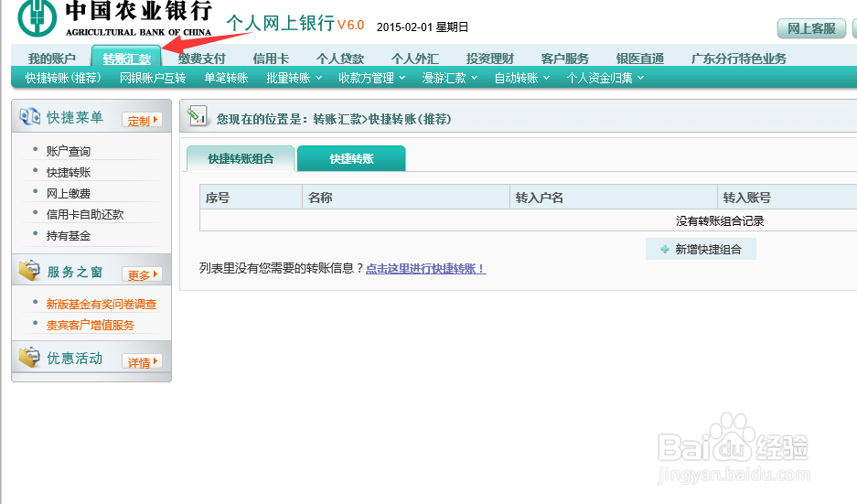Image resolution: width=857 pixels, height=504 pixels.
Task: Click the 名称 column header
Action: coord(406,198)
